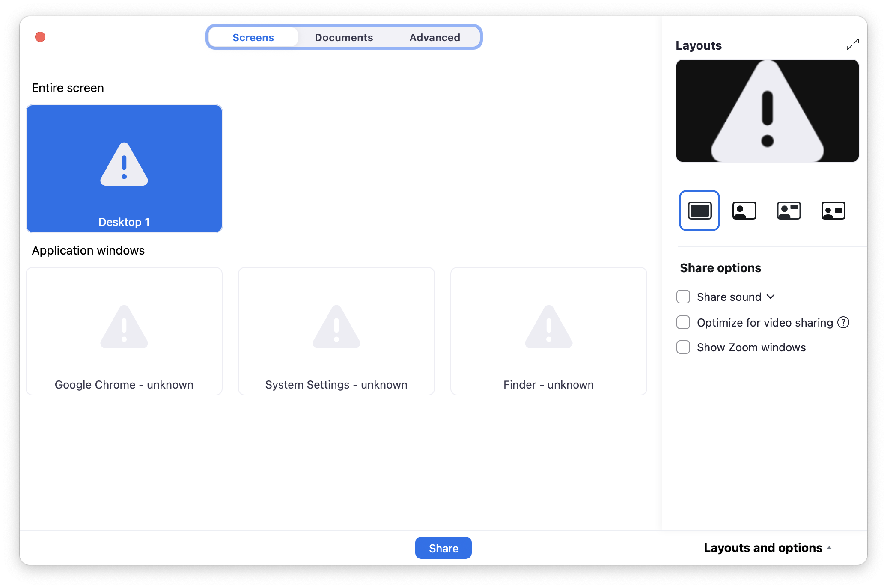Screen dimensions: 887x588
Task: Choose the presenter overlay layout icon
Action: [x=744, y=211]
